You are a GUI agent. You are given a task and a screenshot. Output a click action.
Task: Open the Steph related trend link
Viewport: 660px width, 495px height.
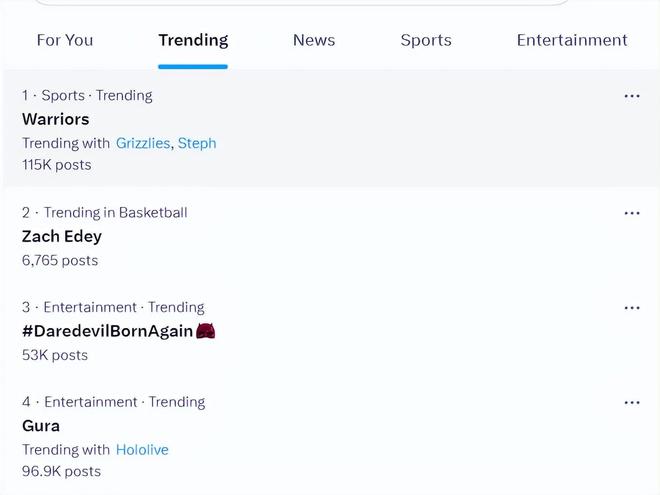197,143
